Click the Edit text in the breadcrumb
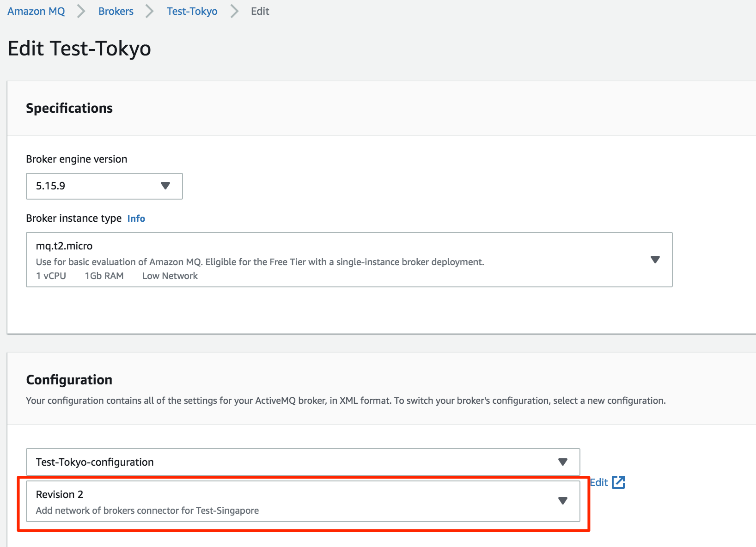Screen dimensions: 756x547 [260, 11]
